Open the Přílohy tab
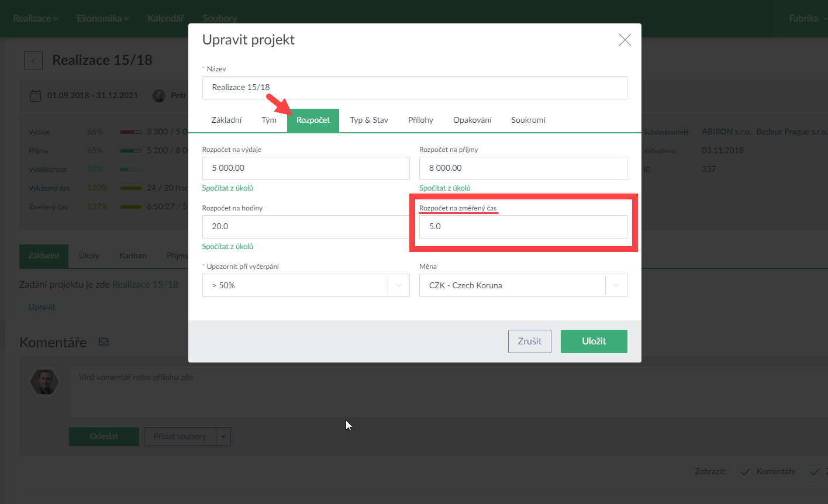The height and width of the screenshot is (504, 828). pyautogui.click(x=420, y=120)
